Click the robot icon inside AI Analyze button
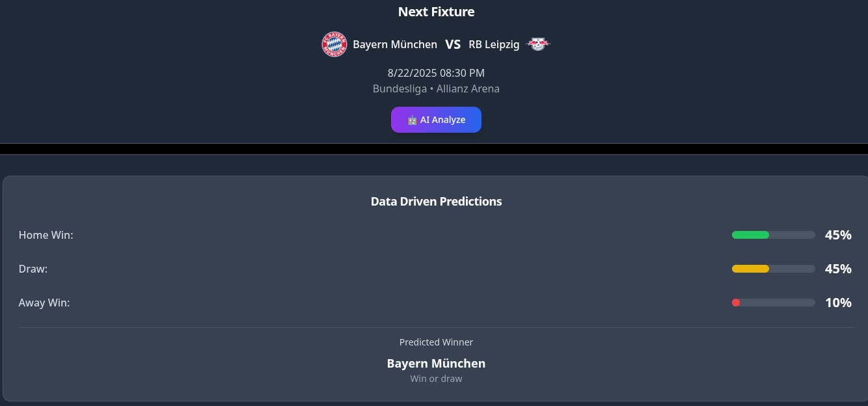Viewport: 868px width, 406px height. coord(413,120)
